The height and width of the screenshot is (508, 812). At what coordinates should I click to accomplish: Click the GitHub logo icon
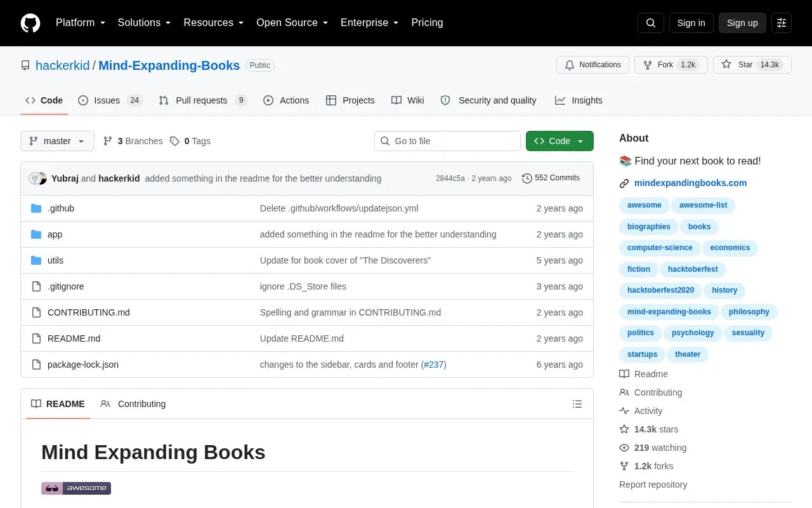(30, 23)
